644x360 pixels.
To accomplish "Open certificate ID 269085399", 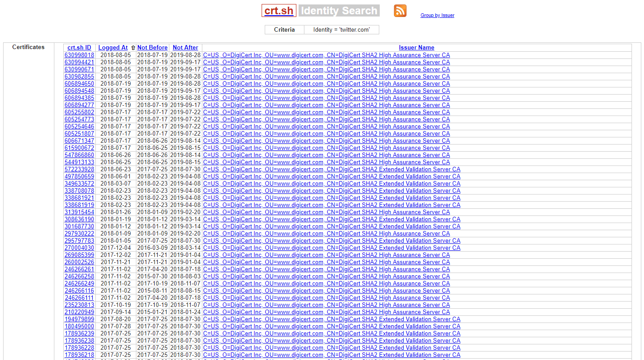I will (x=79, y=255).
